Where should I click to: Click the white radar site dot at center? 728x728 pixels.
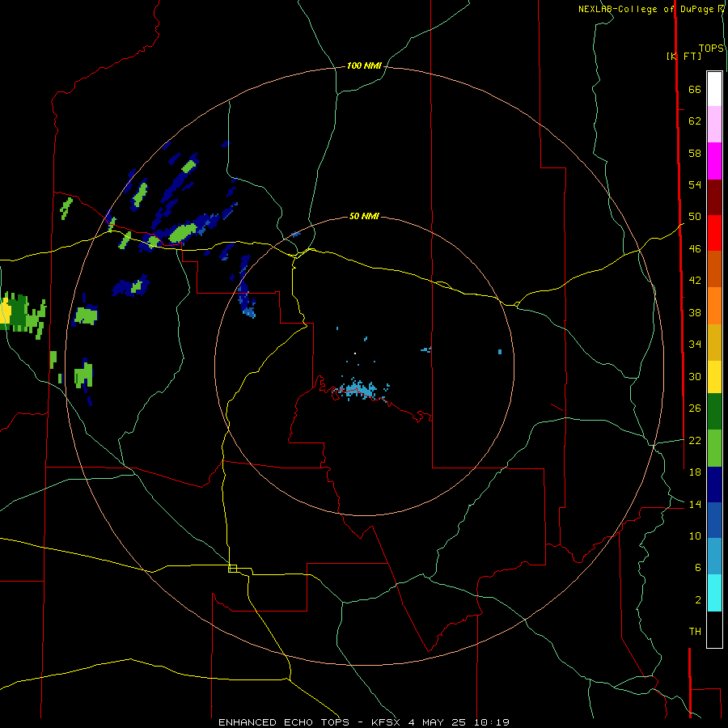coord(355,353)
